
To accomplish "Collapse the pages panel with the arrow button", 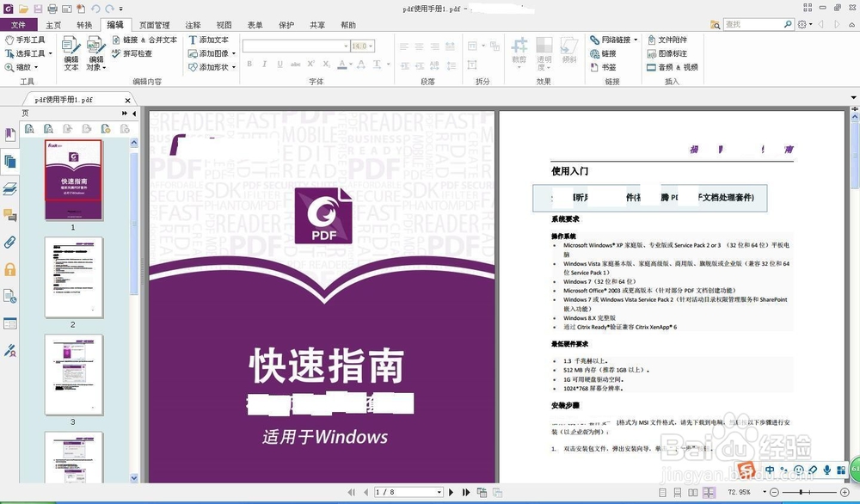I will pos(134,114).
